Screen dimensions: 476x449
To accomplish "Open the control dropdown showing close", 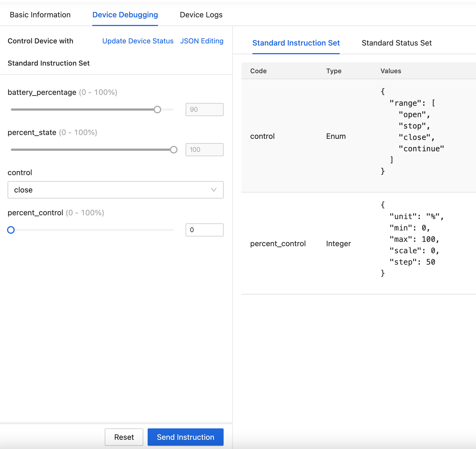I will pos(116,190).
